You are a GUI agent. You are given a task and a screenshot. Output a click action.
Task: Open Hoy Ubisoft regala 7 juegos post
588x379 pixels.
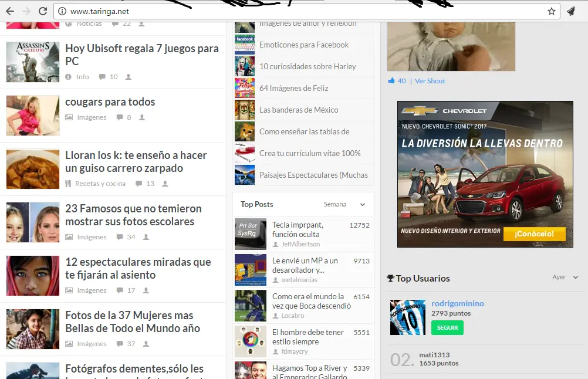tap(142, 55)
